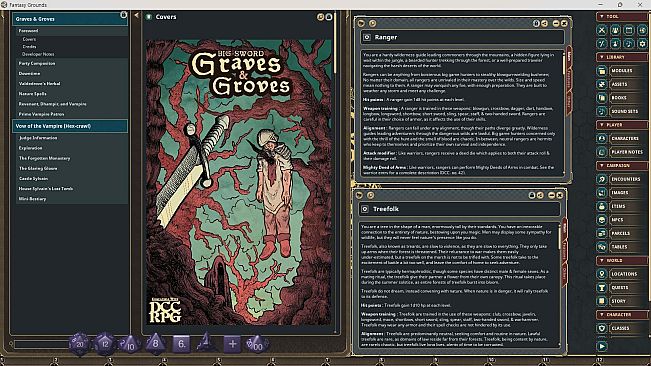Open the options gear tool icon
651x366 pixels.
642,43
